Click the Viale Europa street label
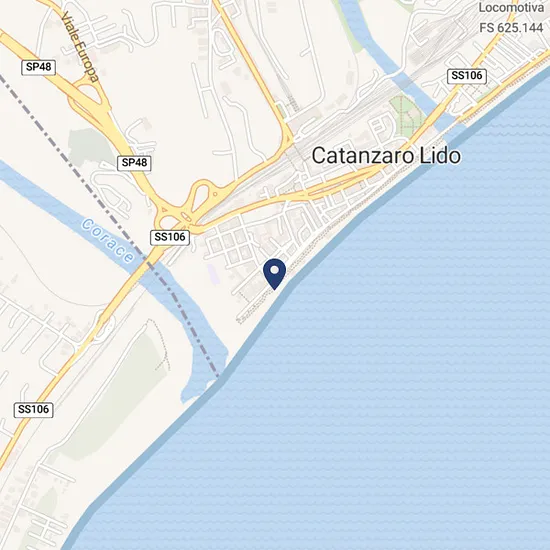The width and height of the screenshot is (550, 550). [x=79, y=47]
